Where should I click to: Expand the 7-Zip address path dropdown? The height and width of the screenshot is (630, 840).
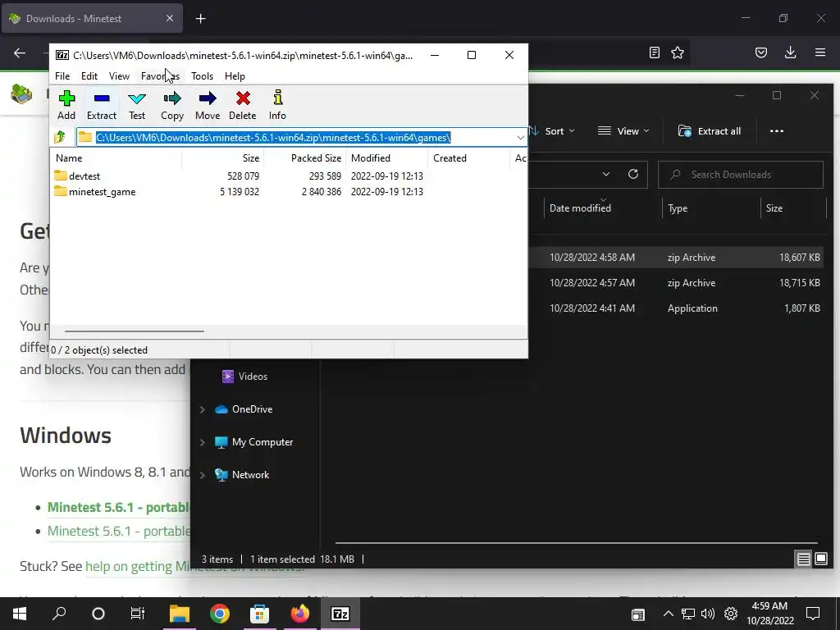[x=520, y=138]
